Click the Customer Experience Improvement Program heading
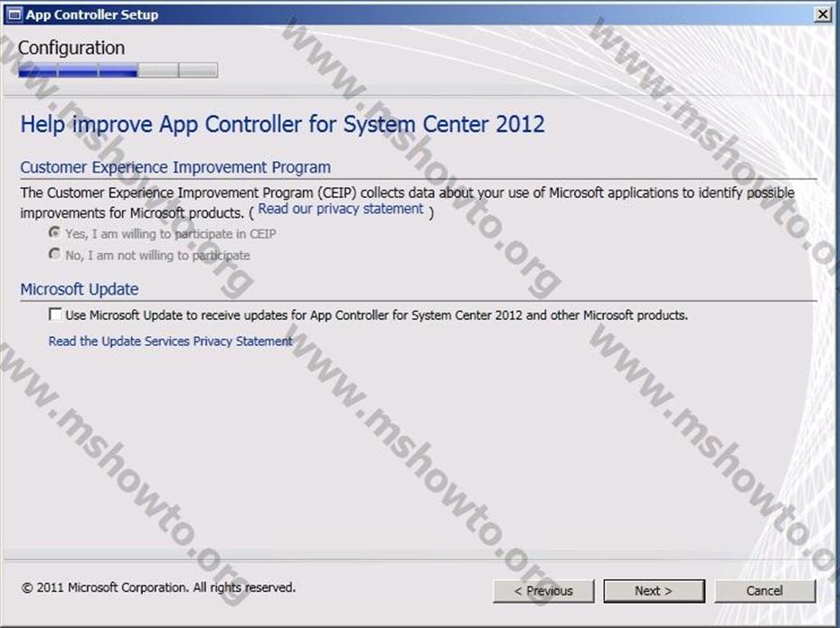840x628 pixels. tap(175, 167)
